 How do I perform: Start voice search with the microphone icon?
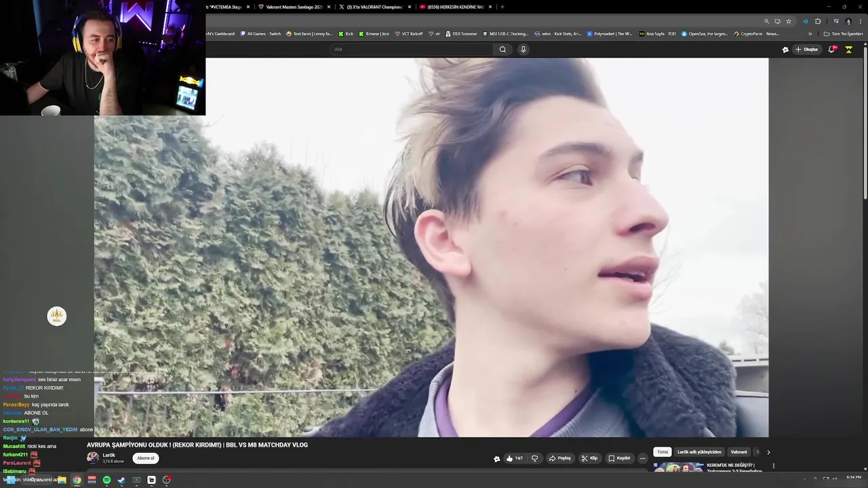click(x=523, y=49)
